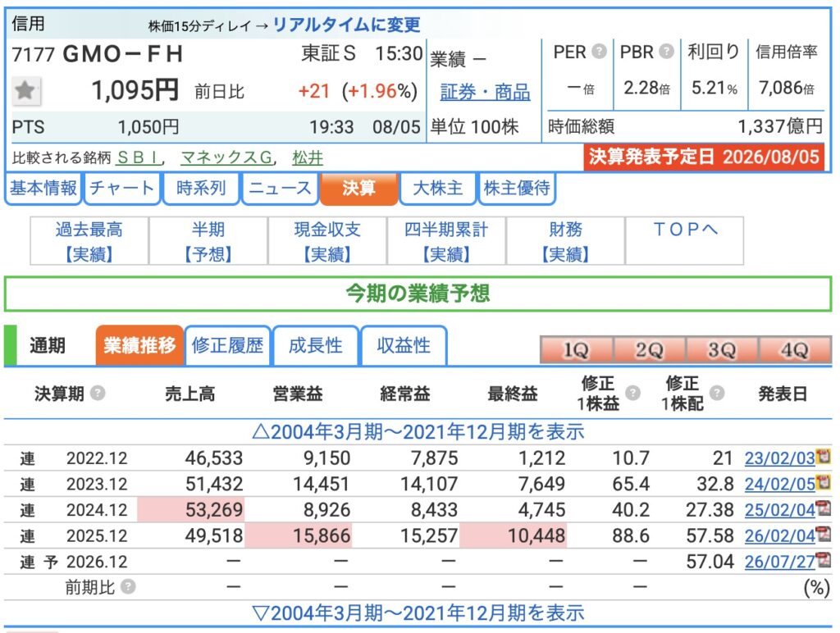The width and height of the screenshot is (840, 633).
Task: Open the 修正履歴 sub-tab
Action: [x=228, y=345]
